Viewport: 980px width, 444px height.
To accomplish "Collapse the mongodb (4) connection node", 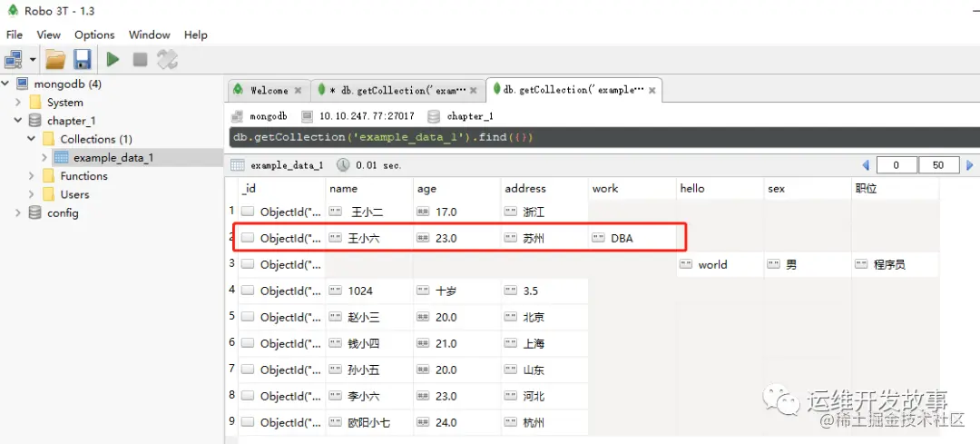I will pyautogui.click(x=6, y=84).
